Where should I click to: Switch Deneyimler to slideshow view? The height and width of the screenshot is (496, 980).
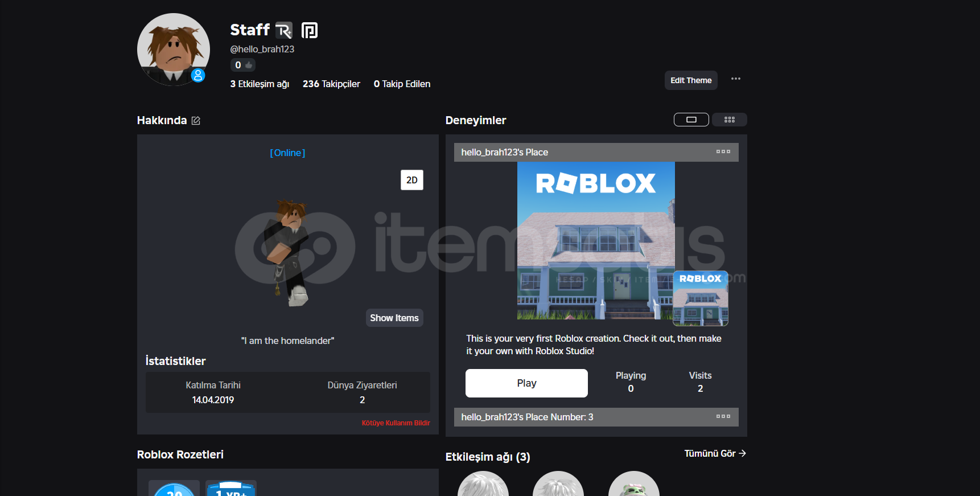(691, 120)
